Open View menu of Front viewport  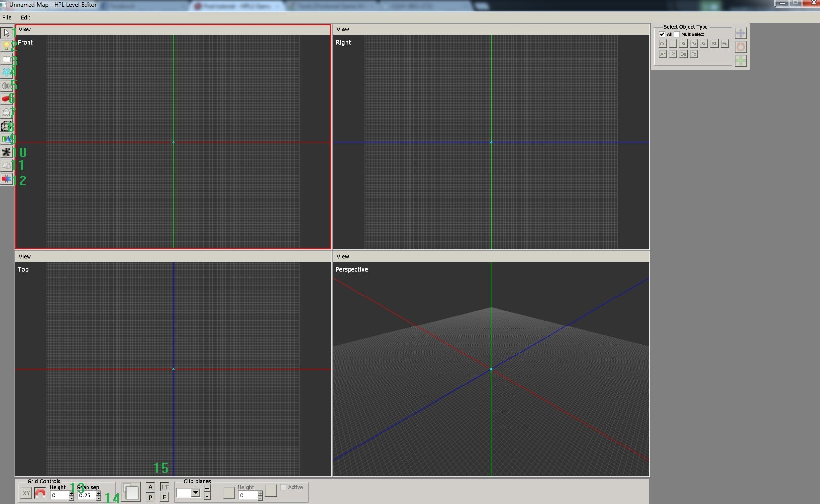[x=25, y=30]
